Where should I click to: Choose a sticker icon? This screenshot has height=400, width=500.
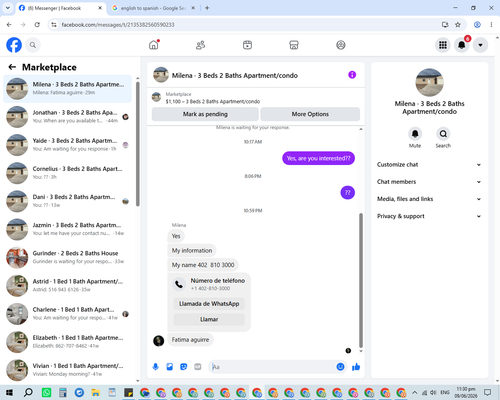(x=184, y=367)
